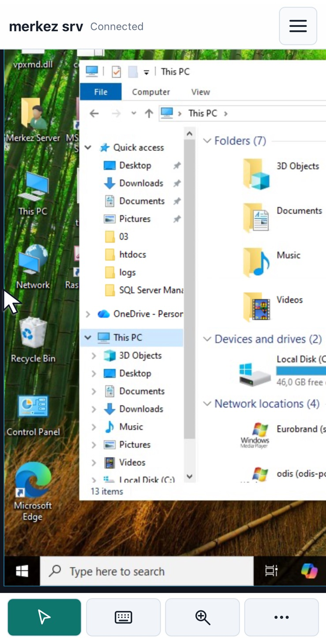Select the Music folder in content pane
Viewport: 326px width, 644px height.
tap(272, 262)
